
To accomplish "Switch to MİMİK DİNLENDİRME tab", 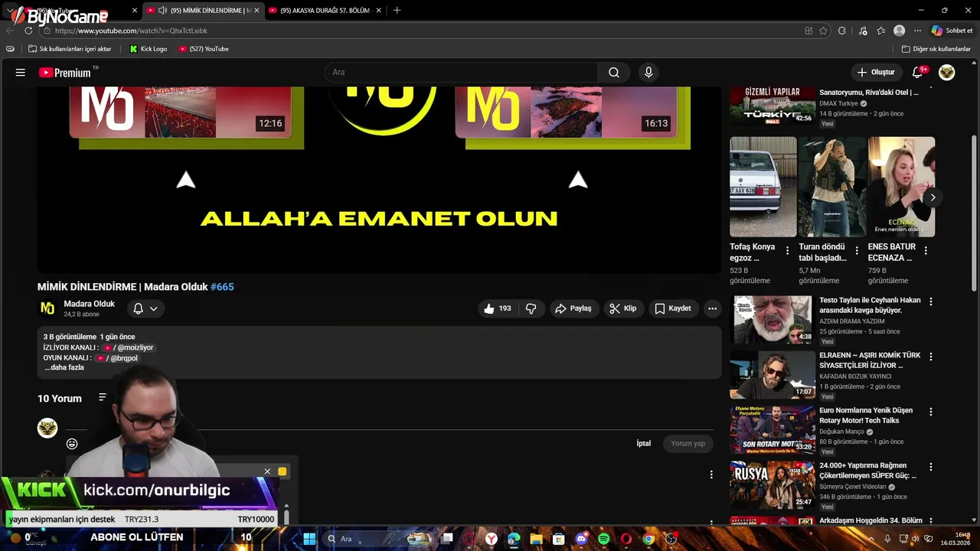I will 203,11.
